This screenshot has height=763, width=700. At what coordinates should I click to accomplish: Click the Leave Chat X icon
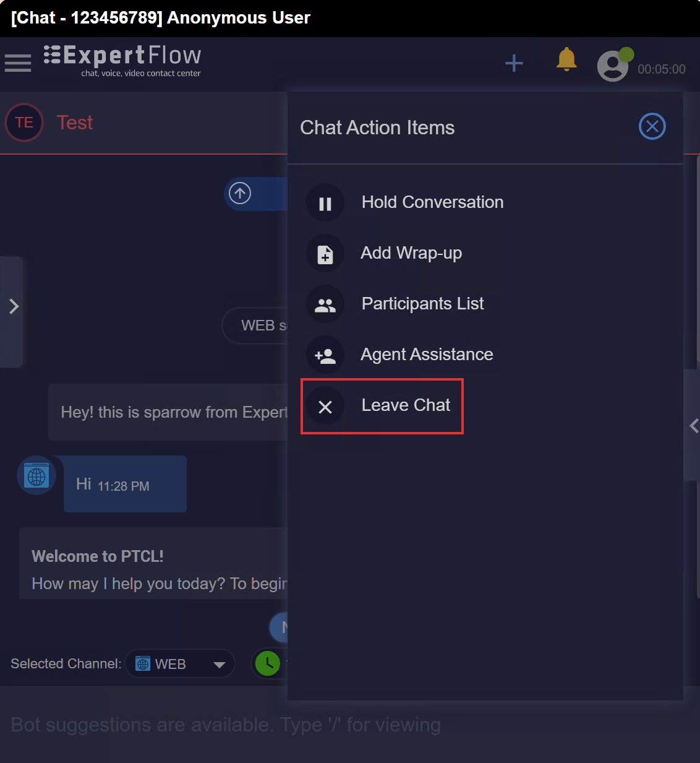325,406
